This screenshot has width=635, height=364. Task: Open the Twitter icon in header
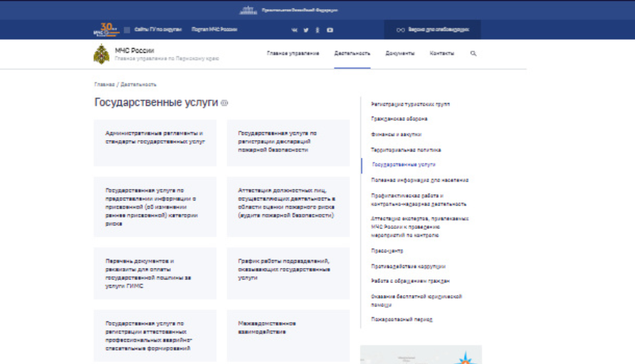[x=306, y=30]
